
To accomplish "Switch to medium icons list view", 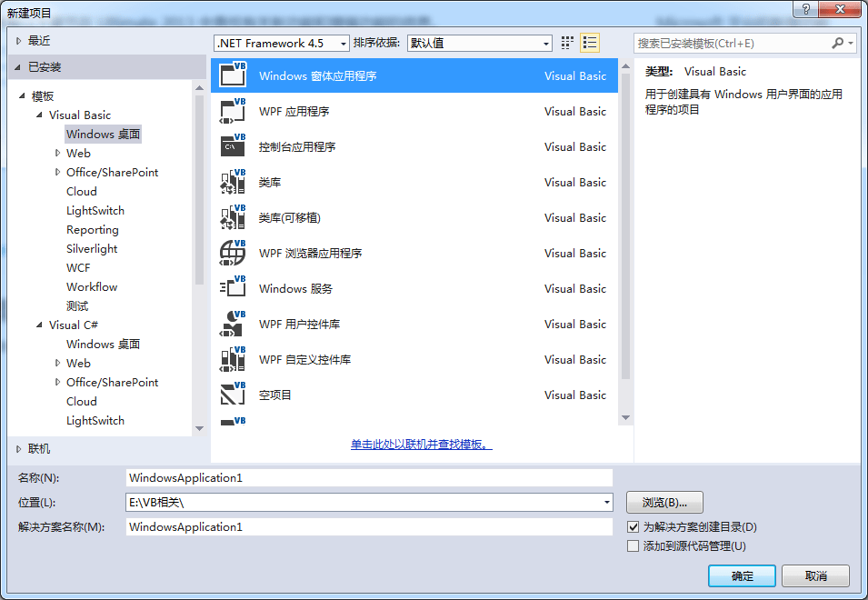I will tap(590, 43).
